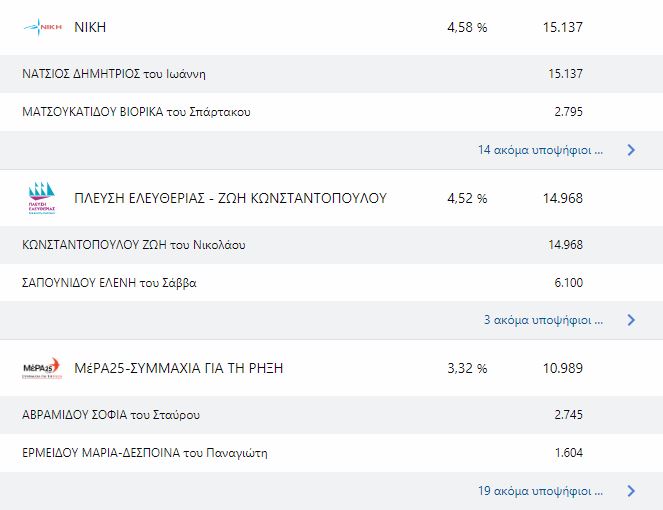Click candidate ΝΑΤΣΙΟΣ ΔΗΜΗΤΡΙΟΣ row
The width and height of the screenshot is (663, 510).
[x=332, y=74]
